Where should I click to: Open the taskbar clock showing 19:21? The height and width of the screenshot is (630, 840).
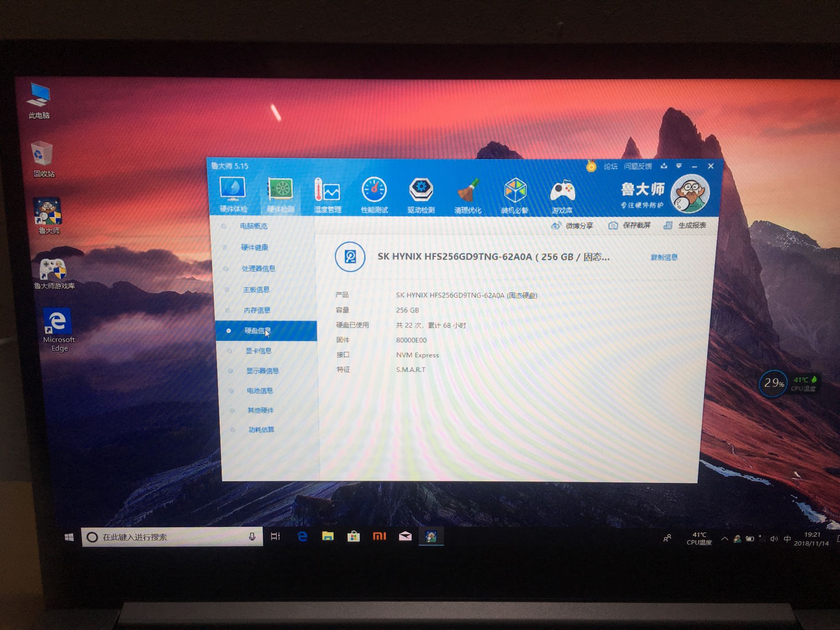click(x=811, y=539)
